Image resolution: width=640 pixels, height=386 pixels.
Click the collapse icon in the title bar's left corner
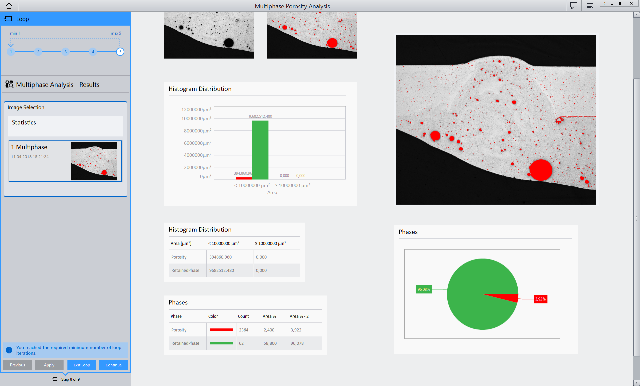9,6
